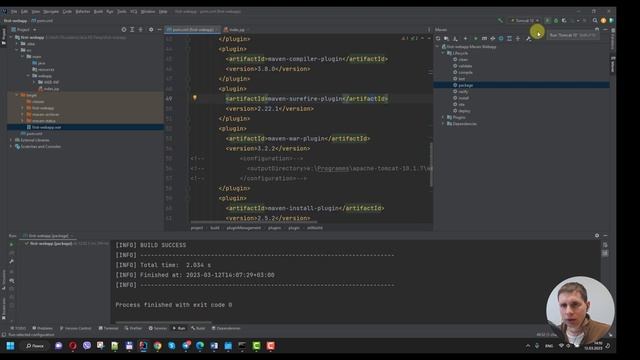Open Viber from the taskbar

click(x=87, y=346)
